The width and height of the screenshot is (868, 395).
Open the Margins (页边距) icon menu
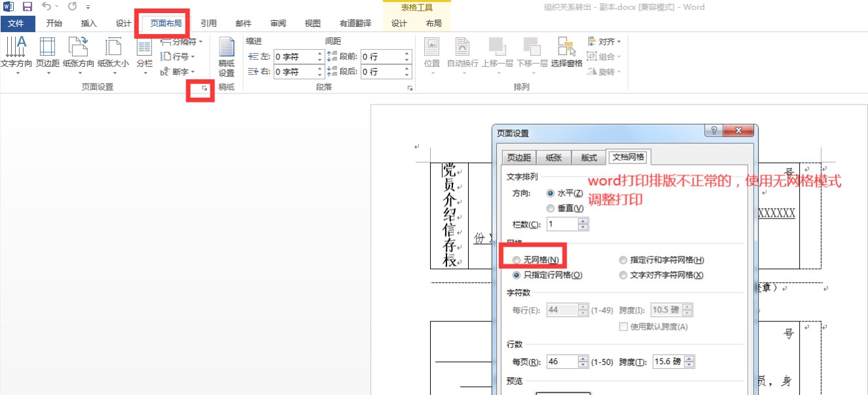47,48
